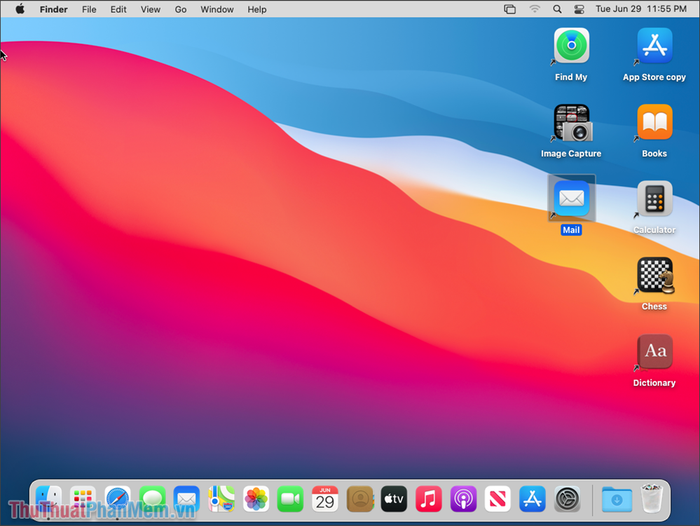
Task: Select the App Store copy desktop icon
Action: point(654,46)
